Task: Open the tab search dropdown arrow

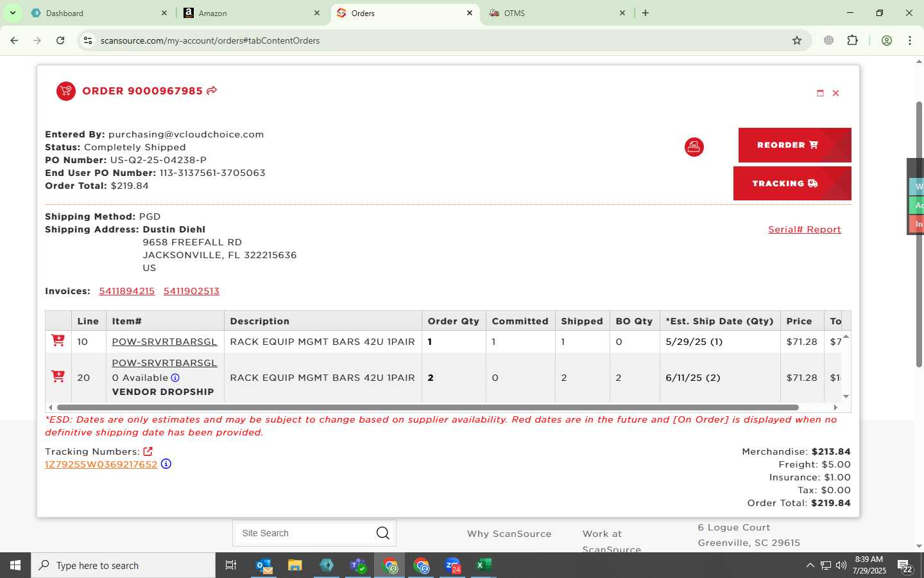Action: [12, 13]
